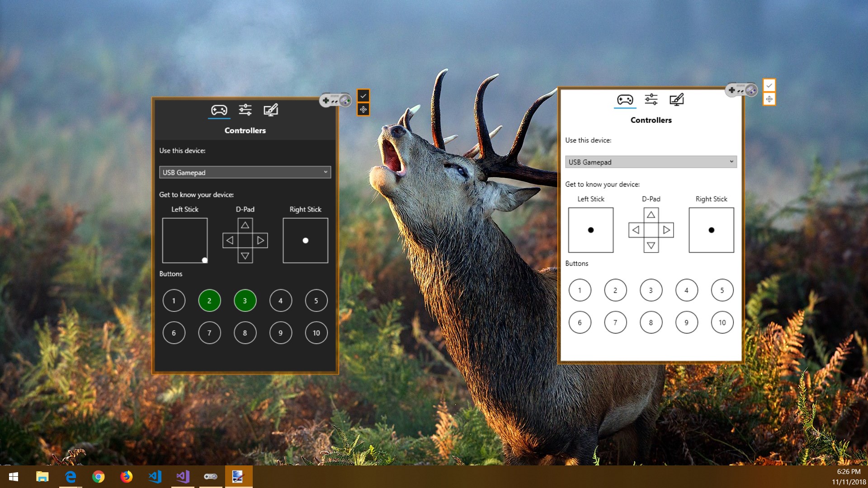The height and width of the screenshot is (488, 868).
Task: Toggle checkmark box beside light window
Action: (769, 85)
